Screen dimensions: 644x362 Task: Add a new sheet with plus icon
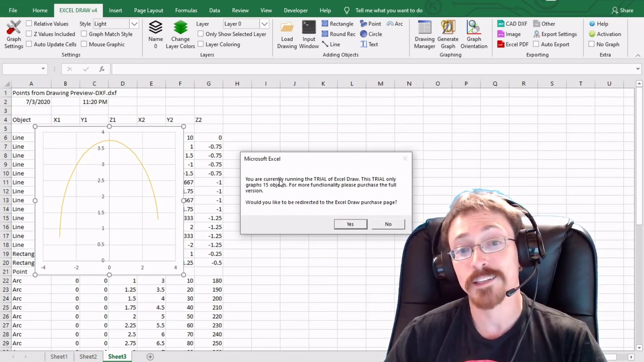[x=150, y=356]
